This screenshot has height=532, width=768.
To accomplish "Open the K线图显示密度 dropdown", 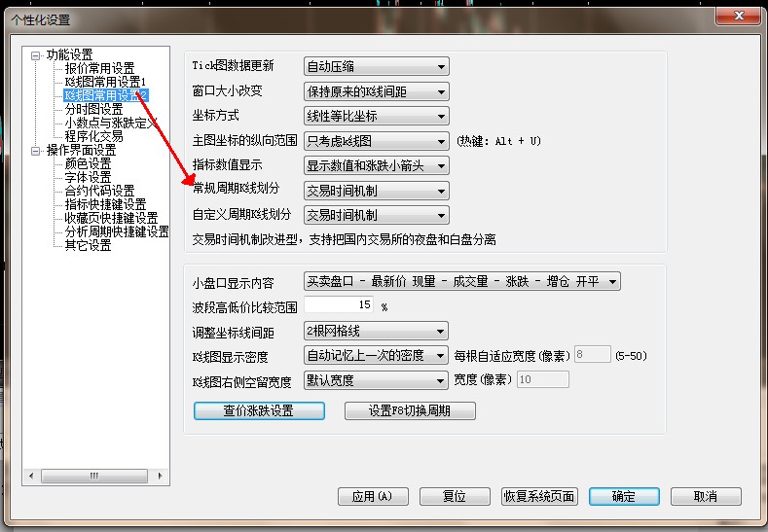I will (376, 355).
